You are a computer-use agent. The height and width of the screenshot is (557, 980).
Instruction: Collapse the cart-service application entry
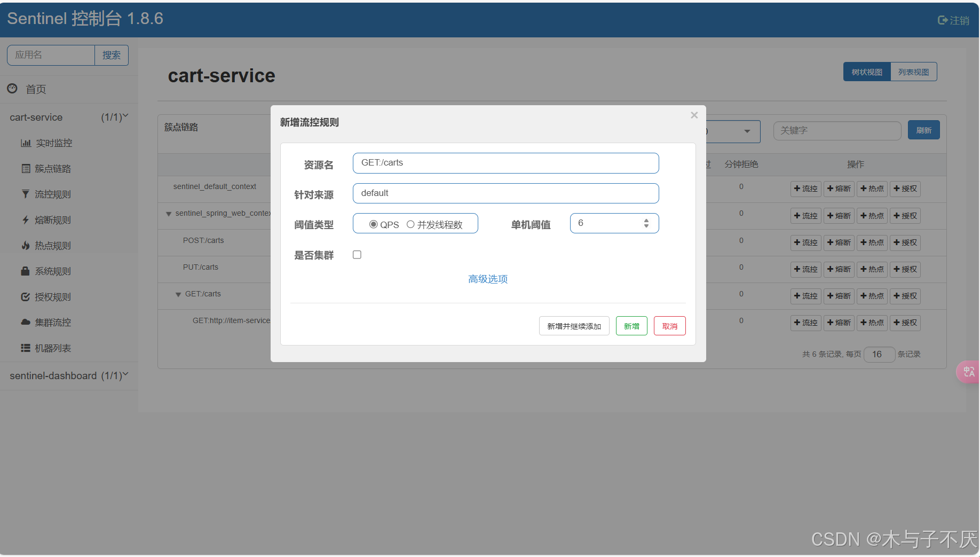point(125,116)
